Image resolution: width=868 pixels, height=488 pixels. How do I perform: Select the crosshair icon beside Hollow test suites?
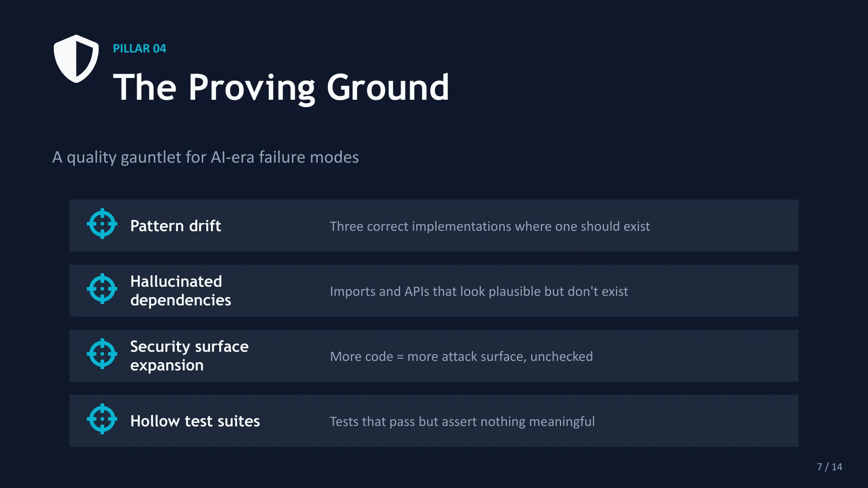pyautogui.click(x=102, y=419)
